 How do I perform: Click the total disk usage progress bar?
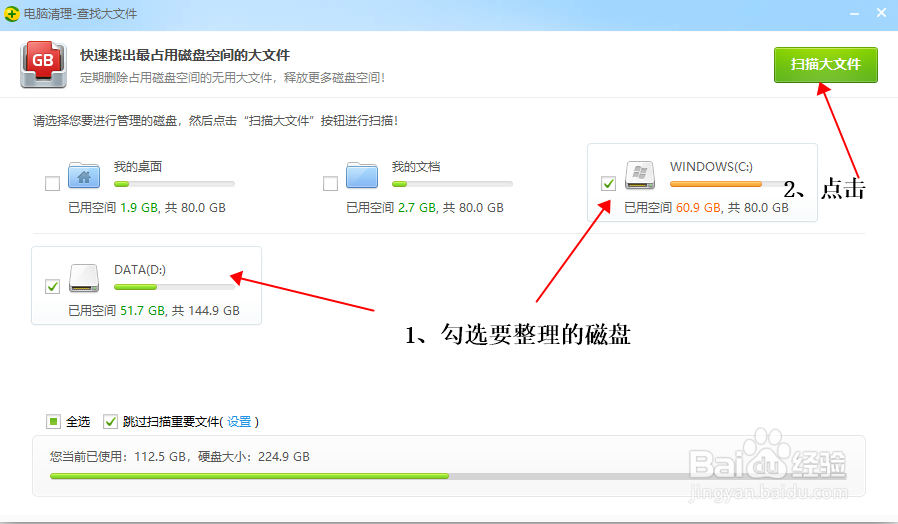448,476
